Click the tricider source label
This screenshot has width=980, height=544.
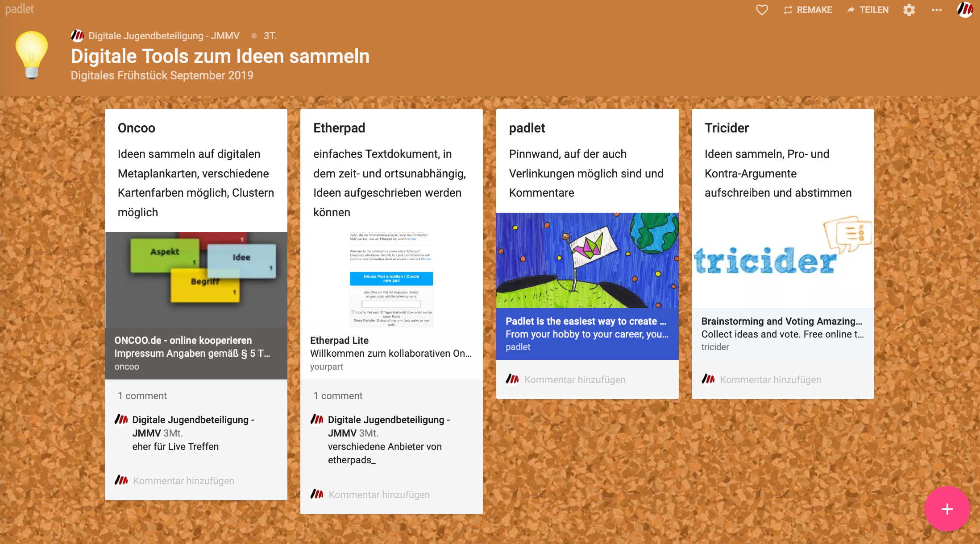pyautogui.click(x=715, y=347)
